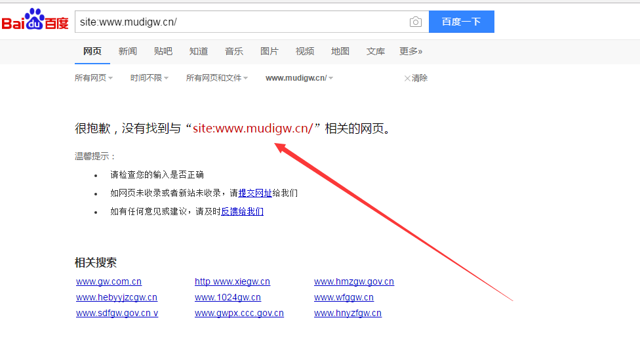640x364 pixels.
Task: Click the red site:www.mudigw.cn/ query text
Action: (252, 129)
